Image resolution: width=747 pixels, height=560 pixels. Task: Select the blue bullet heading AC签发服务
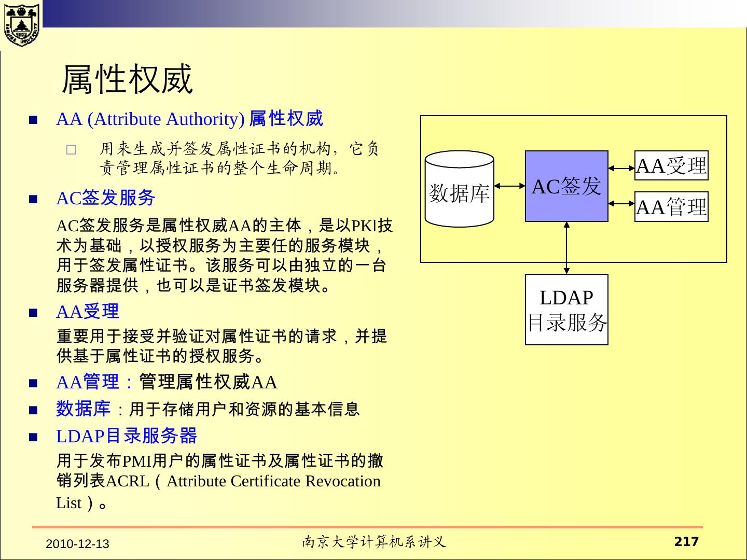[106, 198]
